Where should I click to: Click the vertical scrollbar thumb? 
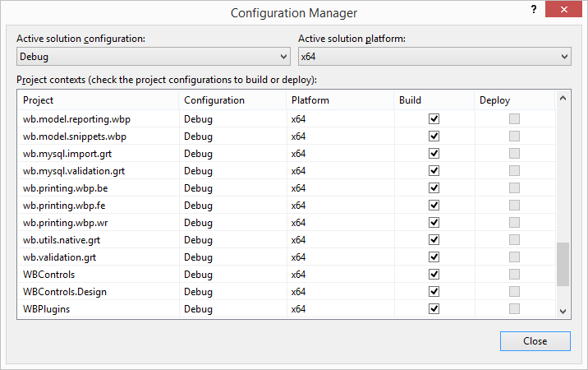(x=563, y=264)
